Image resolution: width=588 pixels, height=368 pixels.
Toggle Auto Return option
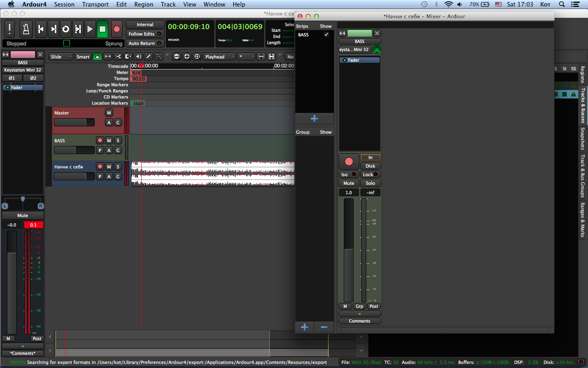pyautogui.click(x=145, y=43)
